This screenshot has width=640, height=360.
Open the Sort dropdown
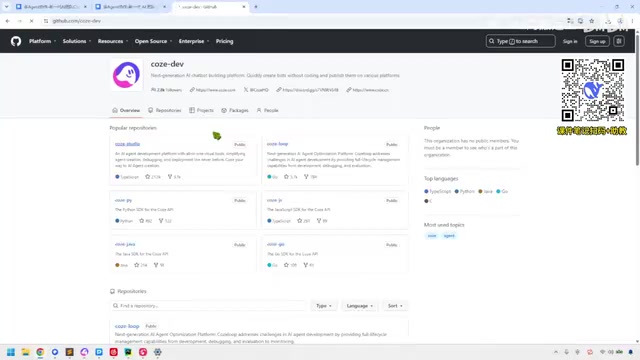pyautogui.click(x=395, y=306)
